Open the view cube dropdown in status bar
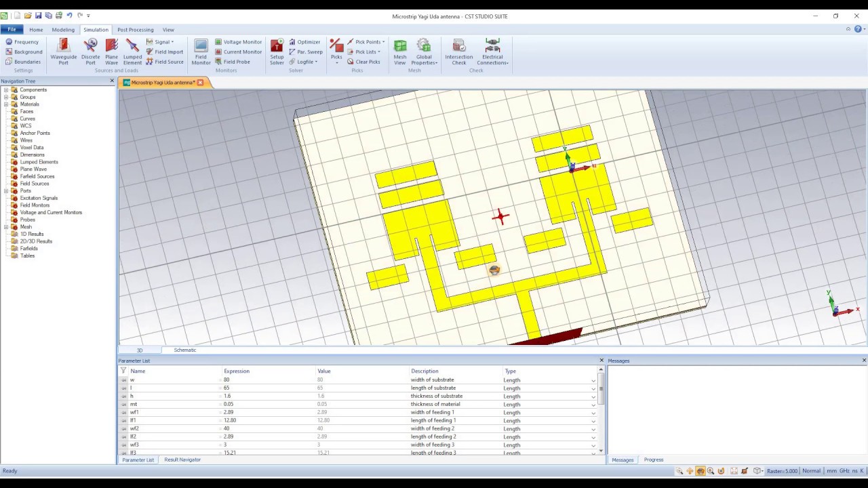 759,470
